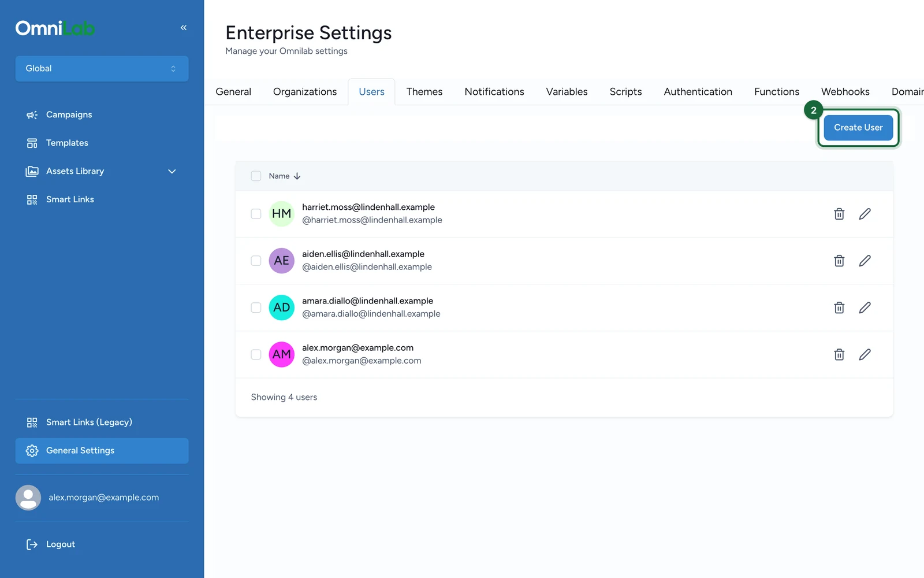Click the Smart Links QR icon

tap(32, 200)
